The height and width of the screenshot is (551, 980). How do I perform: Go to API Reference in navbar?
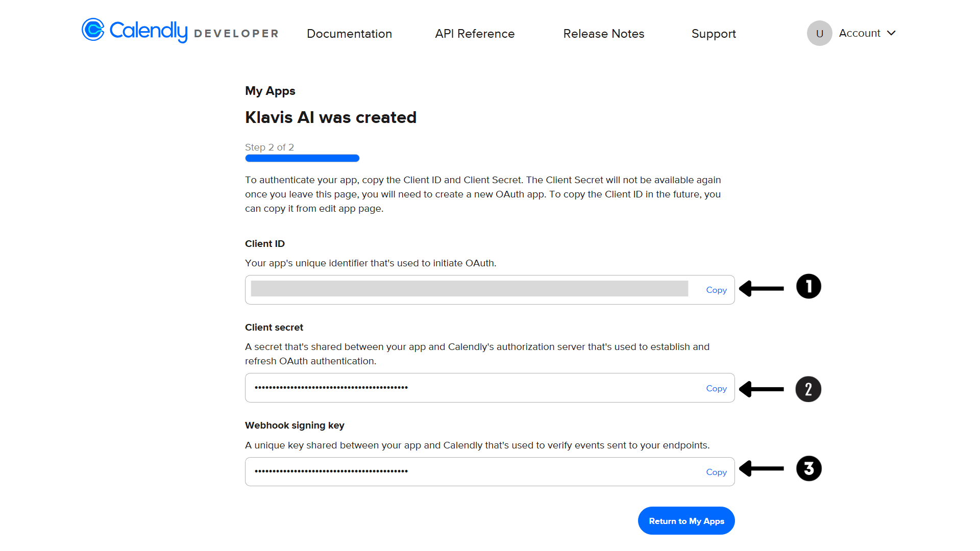[475, 34]
